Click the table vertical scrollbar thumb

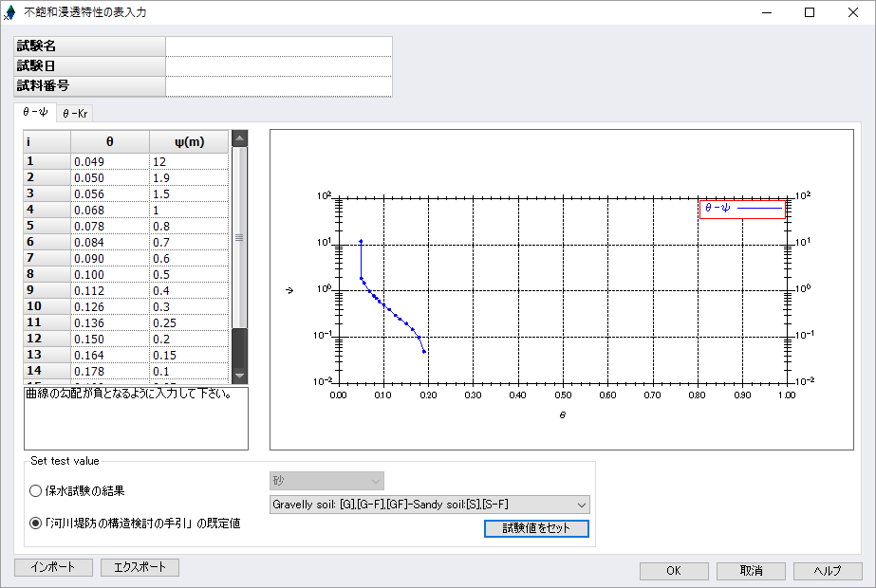[x=240, y=237]
